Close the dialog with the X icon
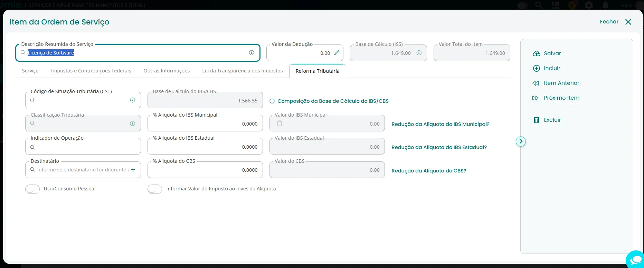Screen dimensions: 644x268 click(x=628, y=22)
